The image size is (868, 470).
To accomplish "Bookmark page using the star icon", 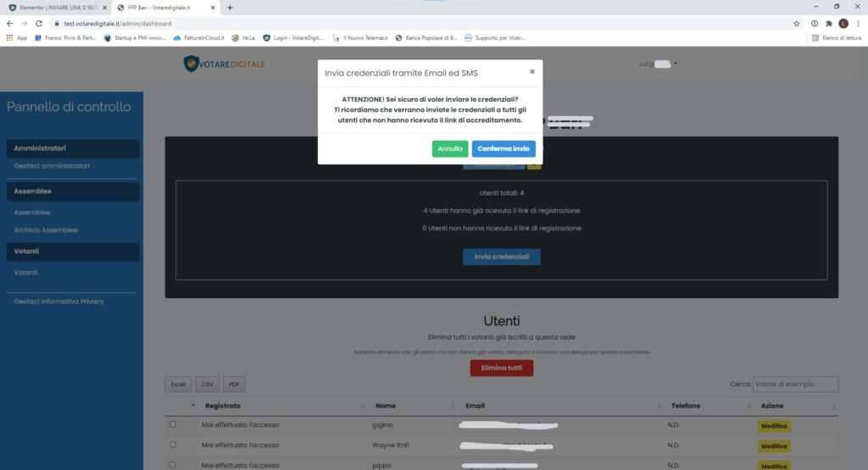I will click(796, 24).
